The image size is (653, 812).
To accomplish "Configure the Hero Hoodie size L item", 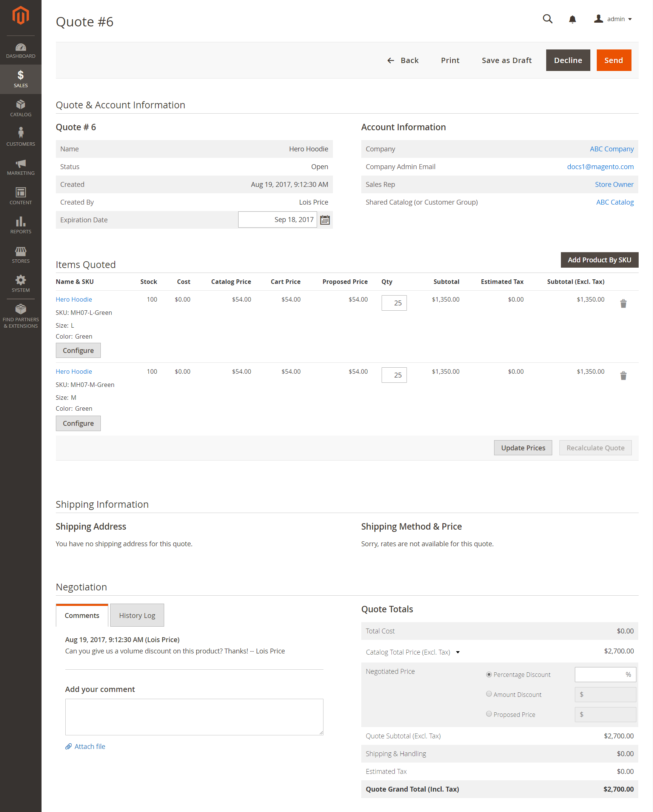I will coord(78,350).
